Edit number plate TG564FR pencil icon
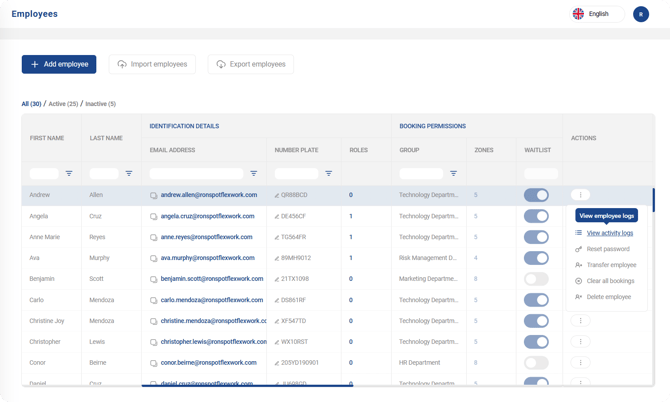The width and height of the screenshot is (670, 402). [x=277, y=238]
